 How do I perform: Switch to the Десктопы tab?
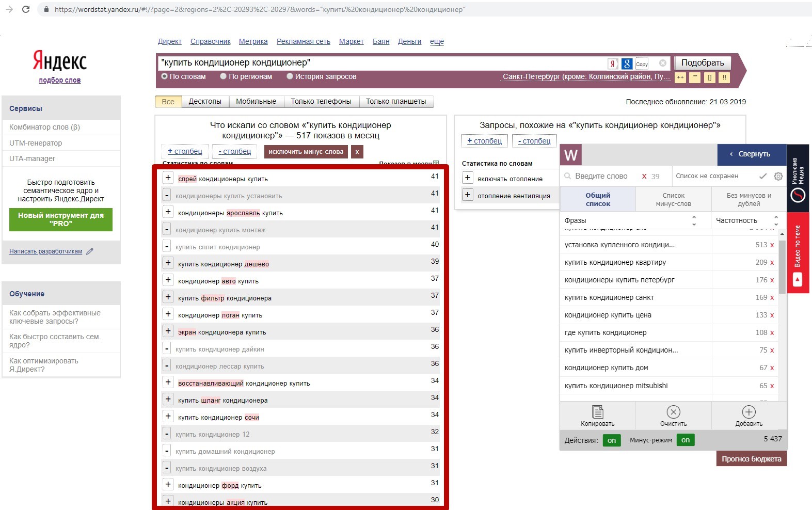click(205, 102)
